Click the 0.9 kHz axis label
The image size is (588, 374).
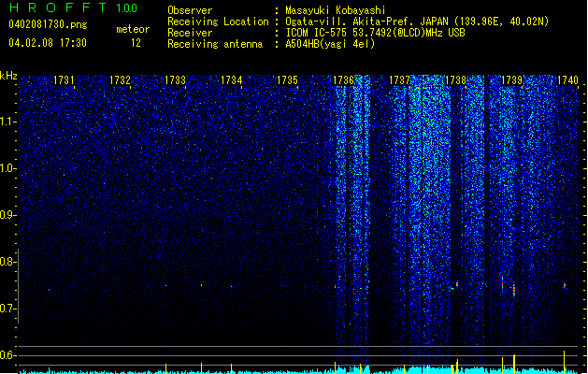[x=8, y=215]
